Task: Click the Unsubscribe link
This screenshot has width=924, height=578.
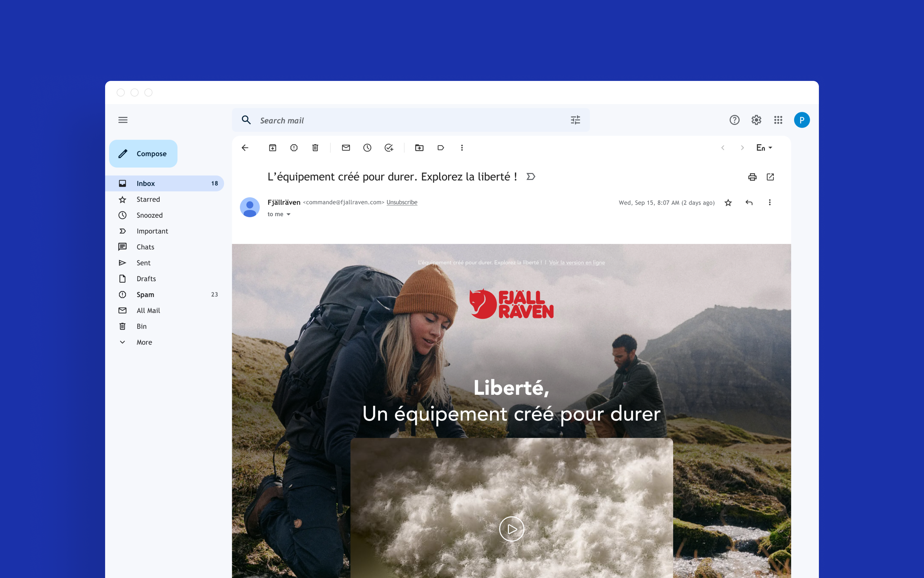Action: [402, 202]
